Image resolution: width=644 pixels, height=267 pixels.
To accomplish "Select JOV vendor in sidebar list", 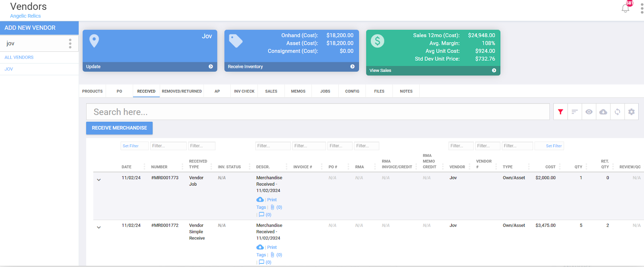I will point(9,69).
